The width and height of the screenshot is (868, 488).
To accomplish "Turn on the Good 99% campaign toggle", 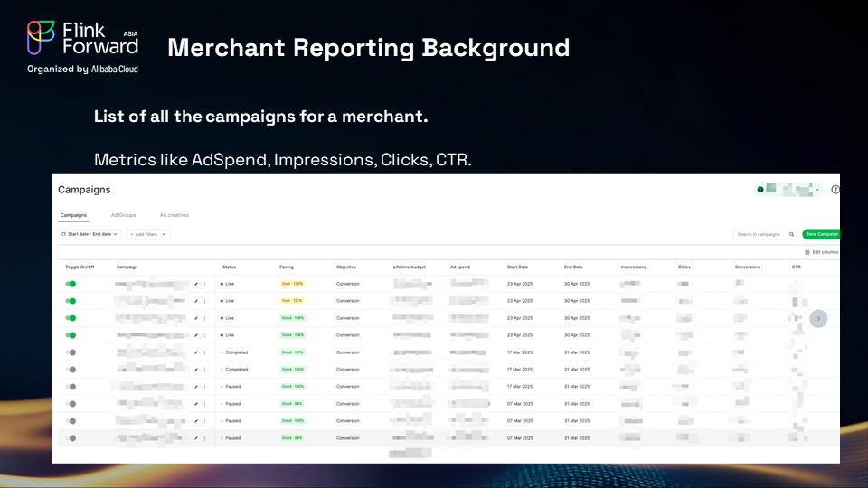I will pyautogui.click(x=71, y=438).
